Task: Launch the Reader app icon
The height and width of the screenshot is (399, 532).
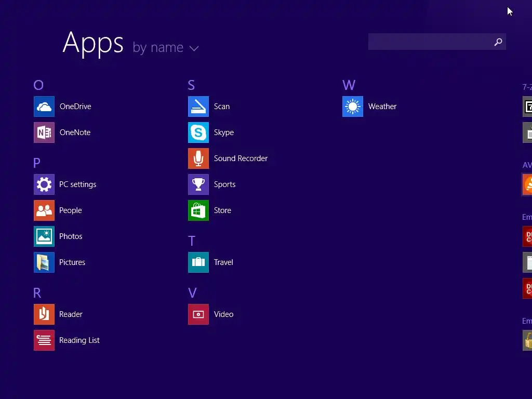Action: (x=44, y=314)
